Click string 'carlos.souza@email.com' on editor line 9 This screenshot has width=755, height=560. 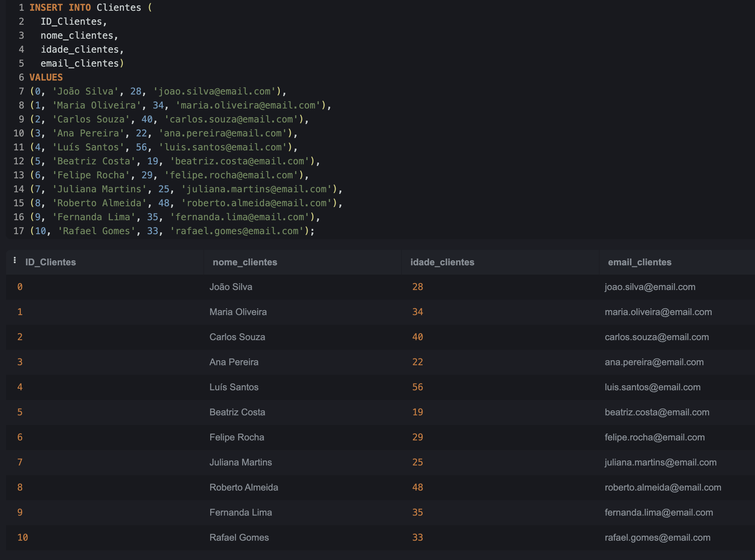tap(231, 119)
